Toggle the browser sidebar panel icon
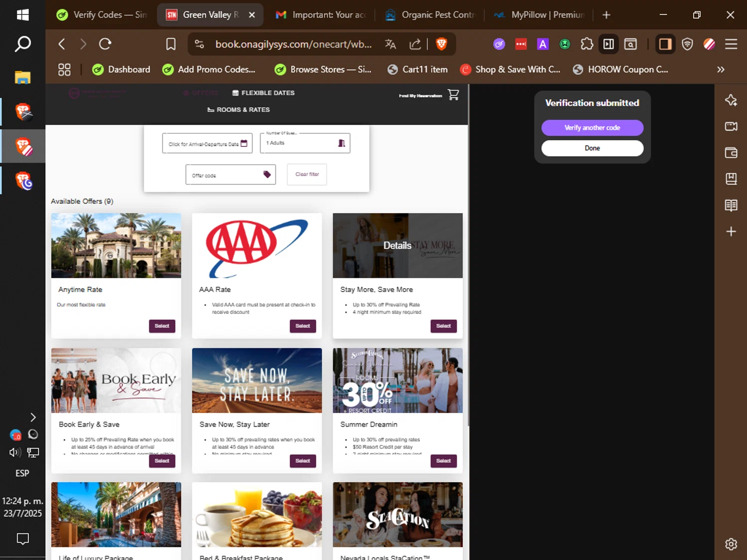 click(x=665, y=44)
